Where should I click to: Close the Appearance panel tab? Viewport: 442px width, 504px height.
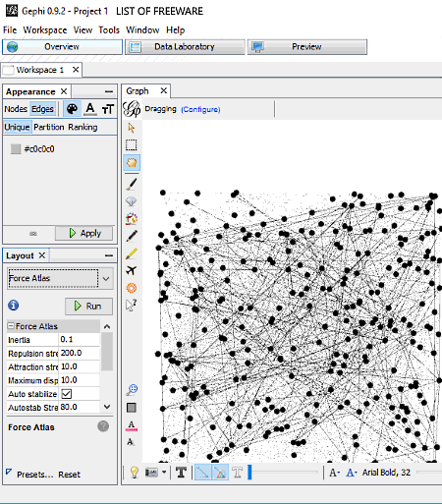[x=64, y=91]
